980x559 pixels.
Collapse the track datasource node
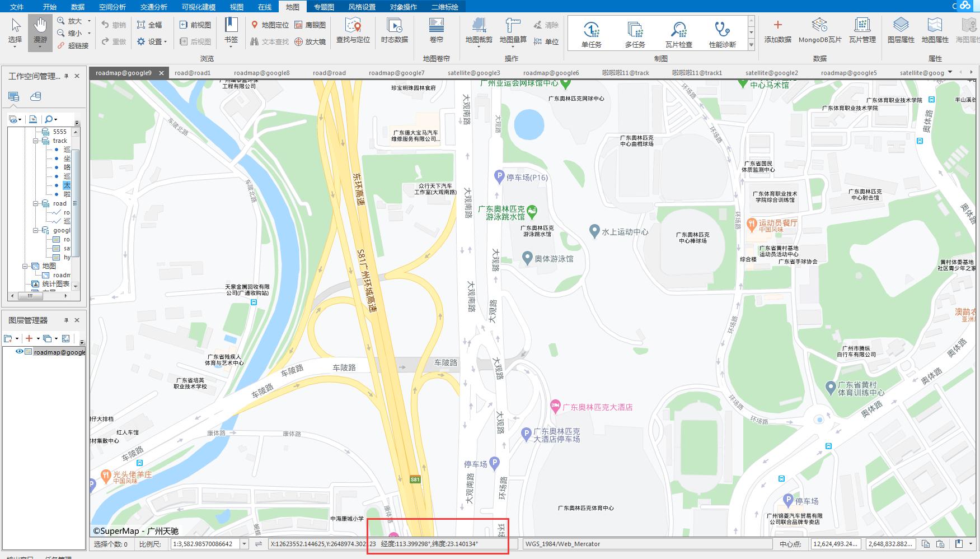(x=35, y=141)
